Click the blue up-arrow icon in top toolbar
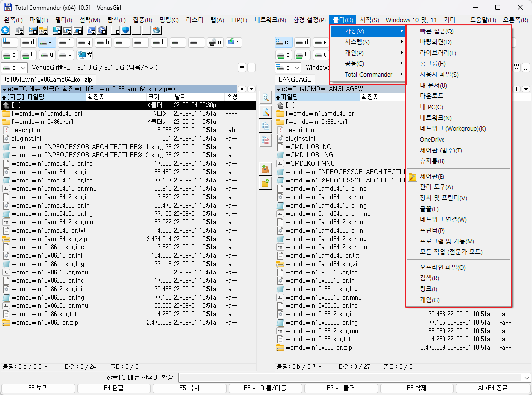The width and height of the screenshot is (532, 395). 6,30
